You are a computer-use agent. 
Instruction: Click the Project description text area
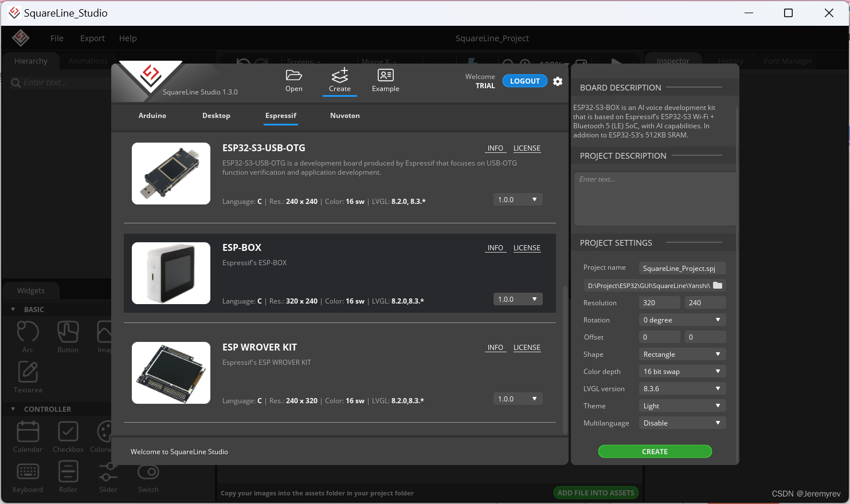click(x=655, y=199)
